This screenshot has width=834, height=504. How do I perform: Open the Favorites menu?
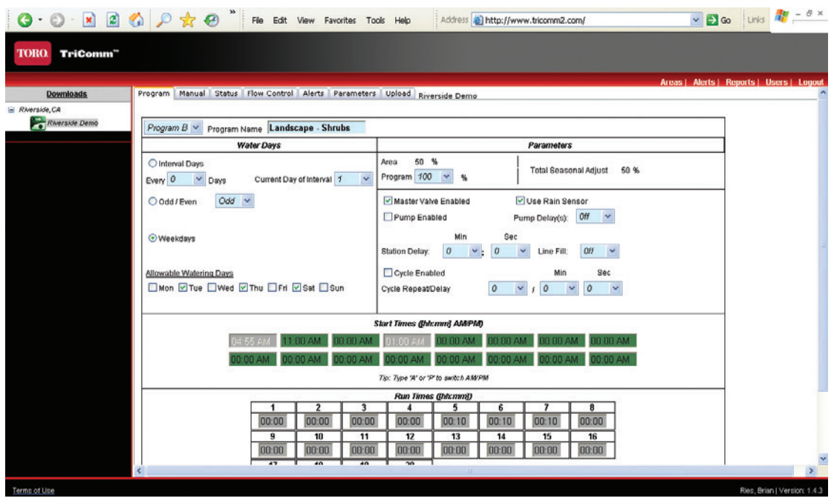click(x=340, y=20)
